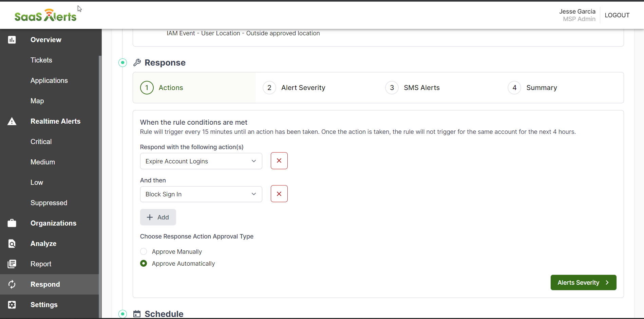Open Realtime Alerts in the sidebar
The width and height of the screenshot is (644, 319).
click(55, 121)
